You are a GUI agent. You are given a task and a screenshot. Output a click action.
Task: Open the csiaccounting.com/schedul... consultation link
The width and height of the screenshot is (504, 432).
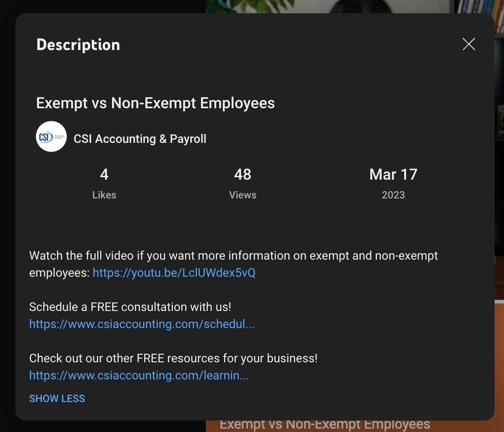coord(142,324)
